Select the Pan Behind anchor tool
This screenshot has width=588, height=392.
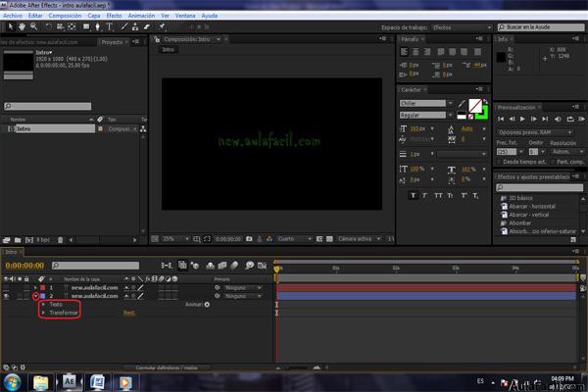(72, 26)
